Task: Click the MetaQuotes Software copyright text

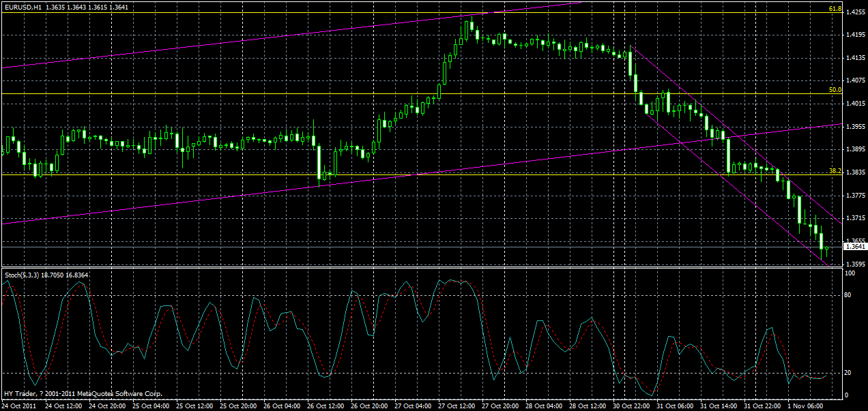Action: pos(82,392)
